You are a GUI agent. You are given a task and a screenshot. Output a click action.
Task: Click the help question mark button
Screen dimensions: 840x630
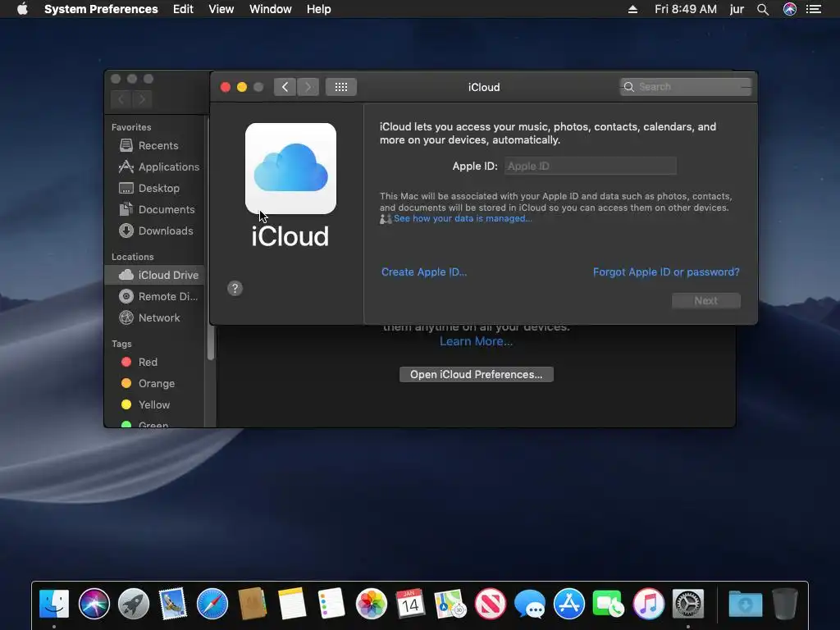[x=235, y=289]
